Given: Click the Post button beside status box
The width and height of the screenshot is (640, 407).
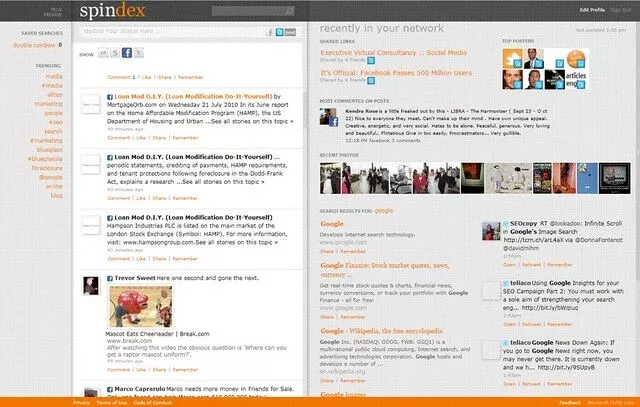Looking at the screenshot, I should point(290,32).
